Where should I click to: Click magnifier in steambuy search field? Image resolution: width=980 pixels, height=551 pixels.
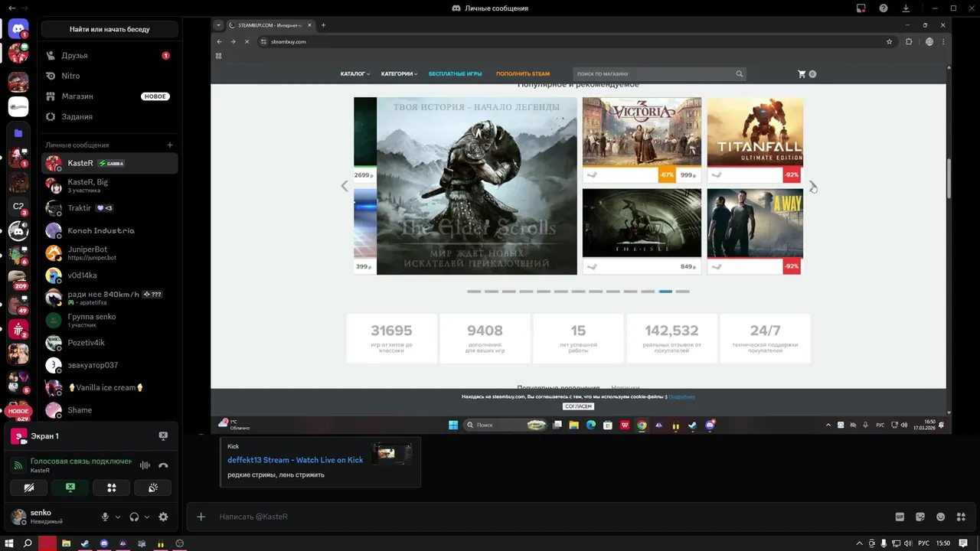739,74
